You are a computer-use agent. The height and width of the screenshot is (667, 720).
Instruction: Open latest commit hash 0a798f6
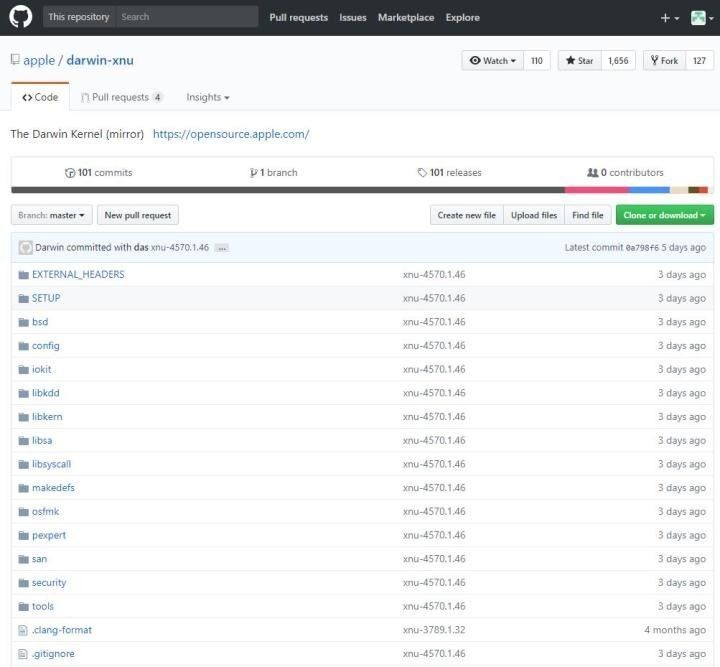642,248
